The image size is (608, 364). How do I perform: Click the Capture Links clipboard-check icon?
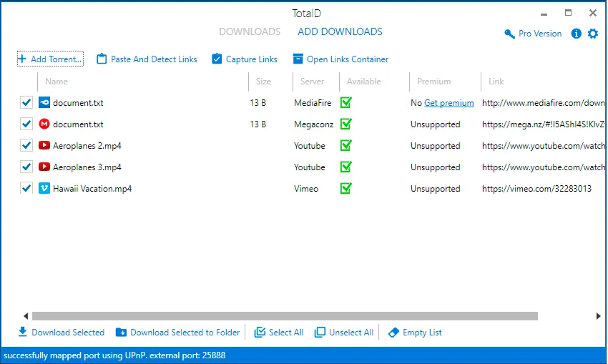217,59
